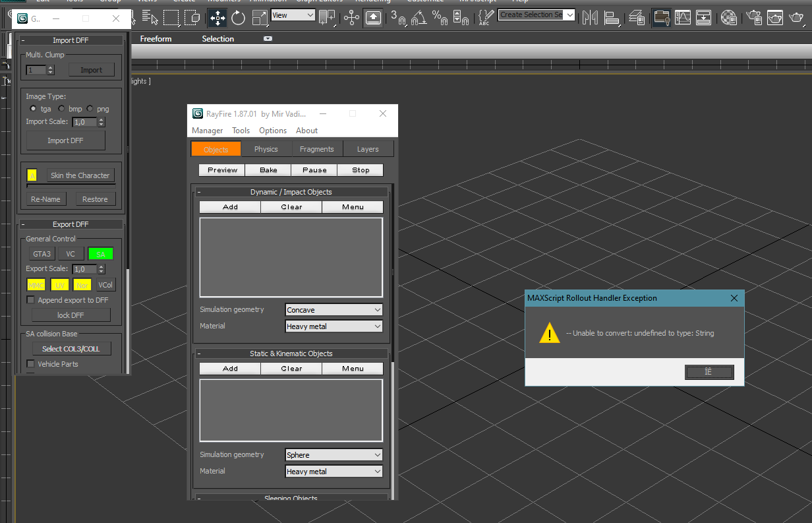812x523 pixels.
Task: Check the Vehicle Parts option
Action: pos(30,364)
